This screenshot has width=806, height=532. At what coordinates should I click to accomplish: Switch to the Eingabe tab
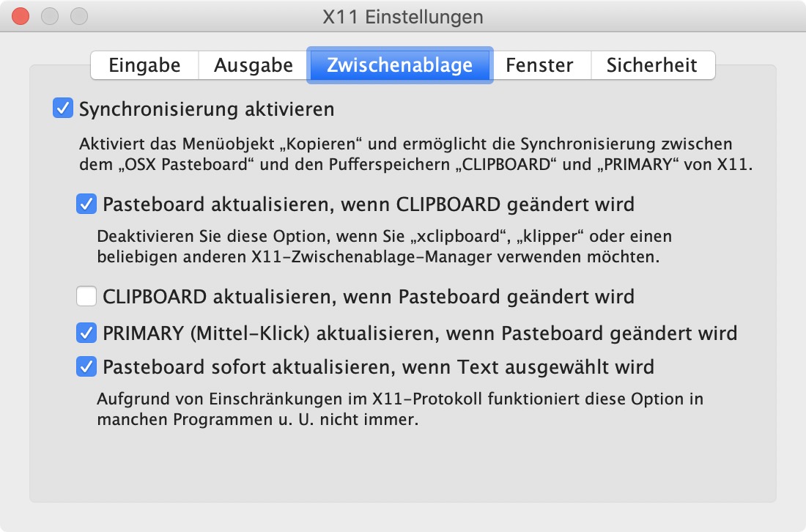[144, 65]
